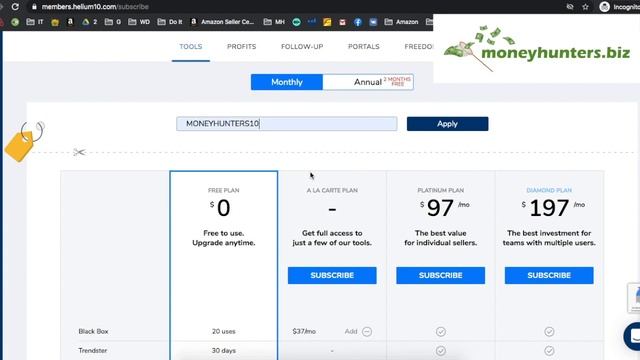Click the A LA CARTE PLAN heading
The image size is (640, 360).
(x=332, y=190)
